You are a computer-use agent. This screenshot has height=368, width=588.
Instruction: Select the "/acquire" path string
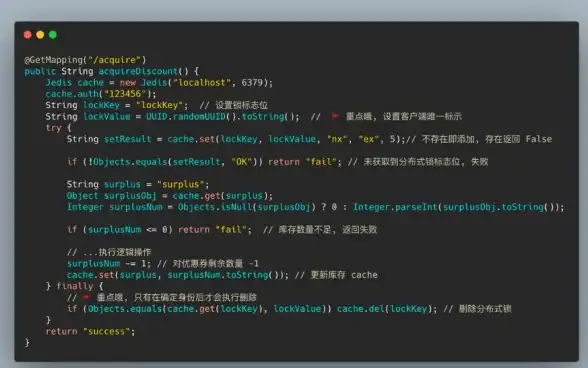point(114,60)
